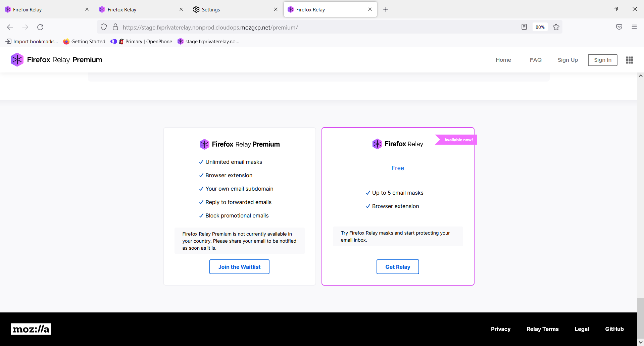Reload the current page

click(40, 27)
